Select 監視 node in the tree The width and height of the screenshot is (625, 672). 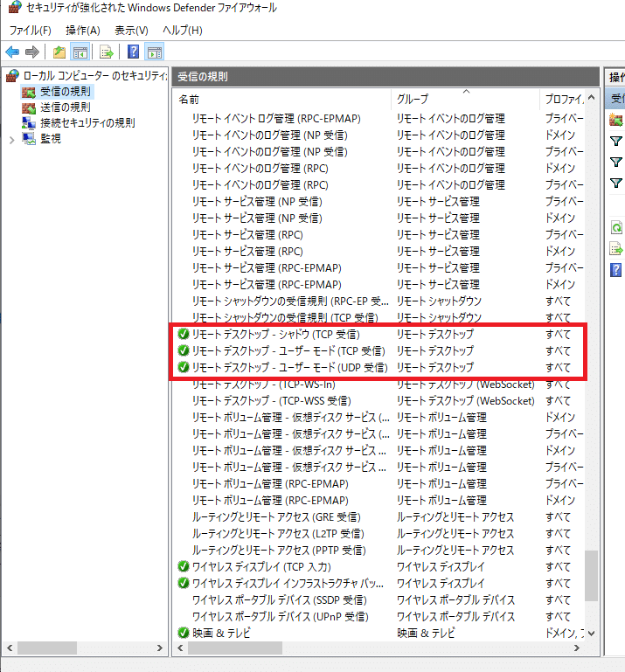tap(51, 138)
